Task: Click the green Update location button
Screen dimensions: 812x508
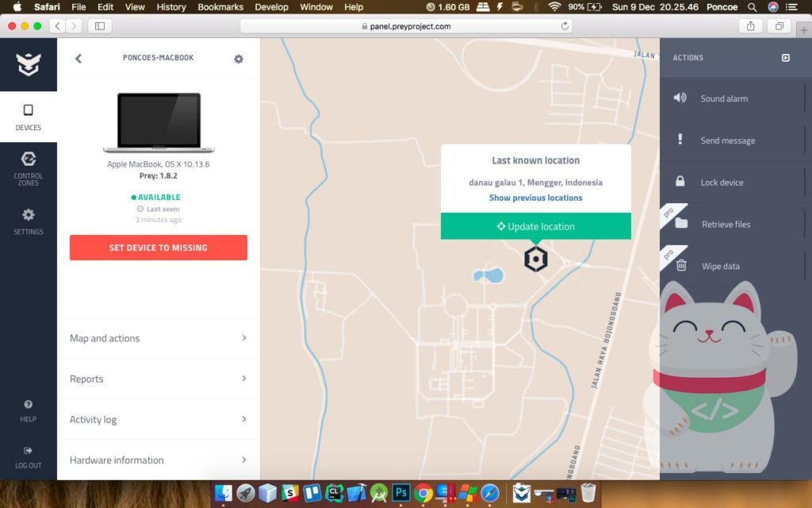Action: pos(535,226)
